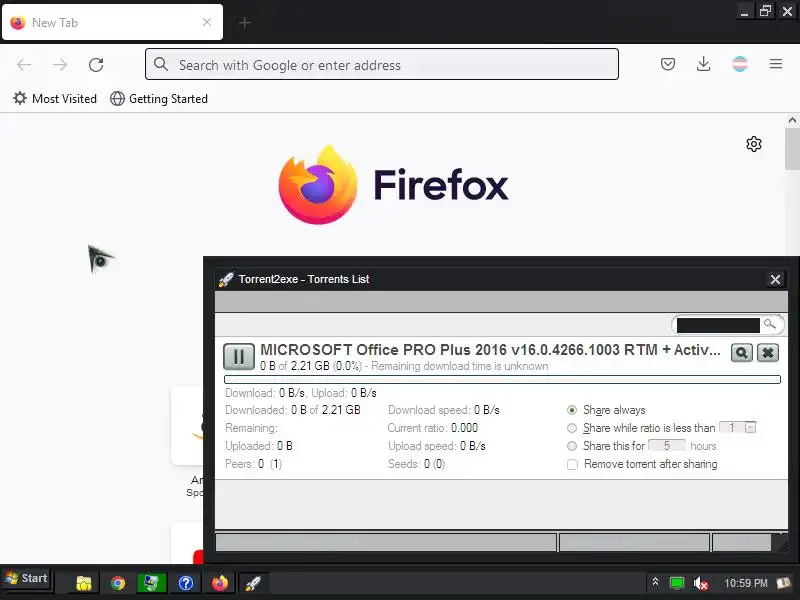Click the Download speed: 0 B/s value
The height and width of the screenshot is (600, 800).
[x=443, y=410]
